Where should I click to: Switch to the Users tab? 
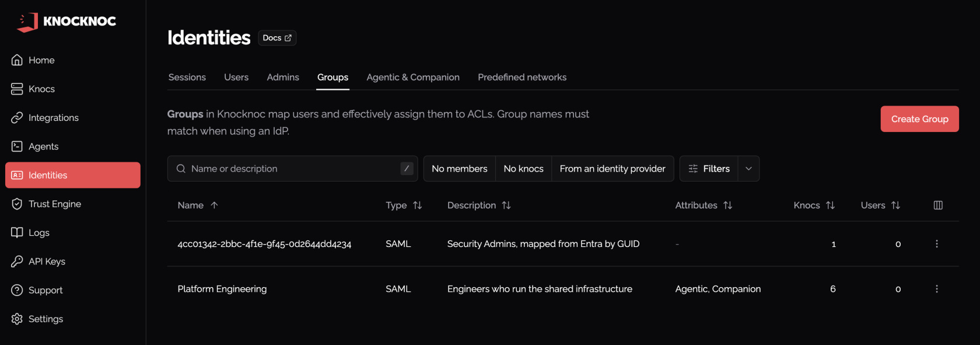click(x=236, y=77)
